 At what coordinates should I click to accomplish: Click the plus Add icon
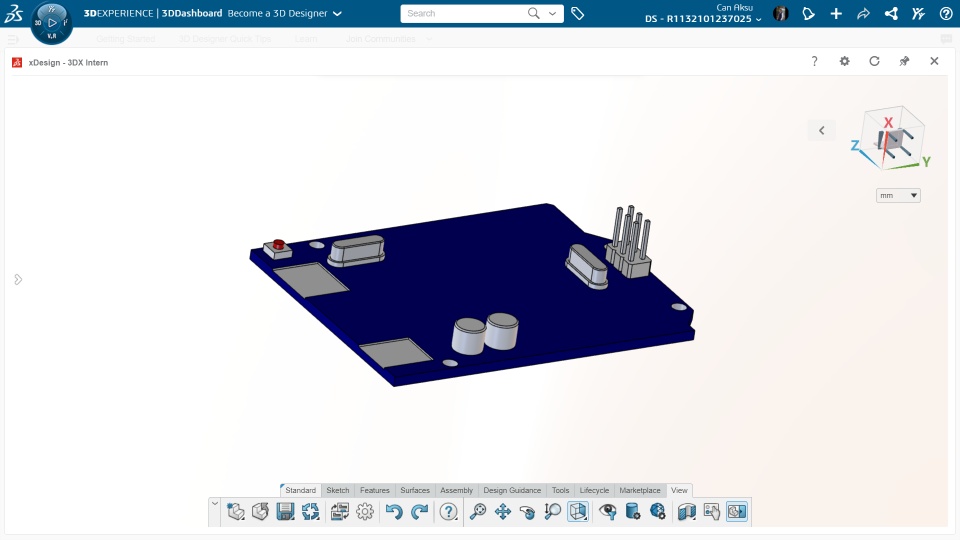(x=836, y=13)
